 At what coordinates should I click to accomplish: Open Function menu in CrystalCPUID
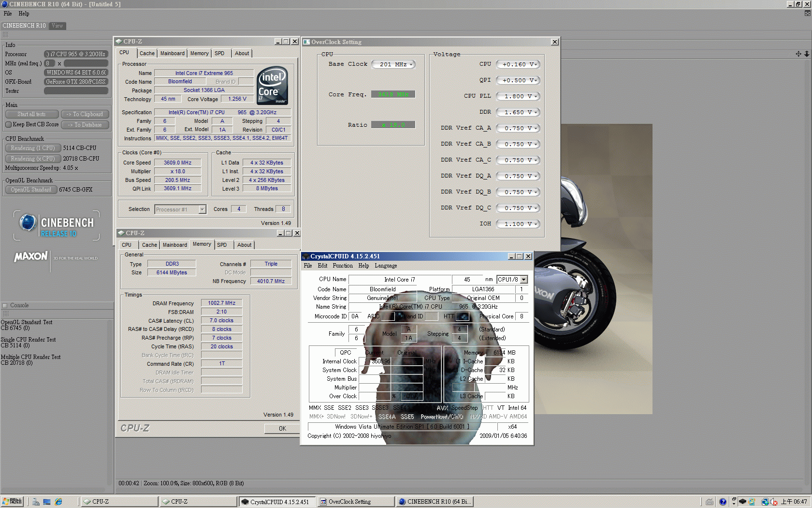[343, 266]
